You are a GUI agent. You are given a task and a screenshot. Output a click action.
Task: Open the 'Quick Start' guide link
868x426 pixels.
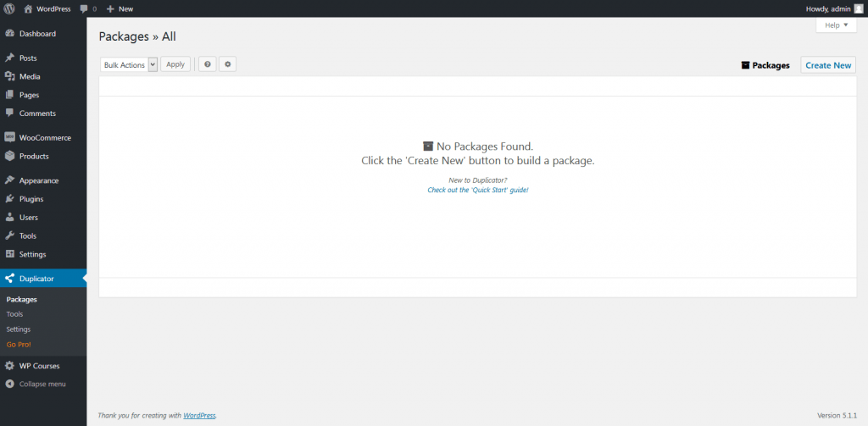click(478, 190)
